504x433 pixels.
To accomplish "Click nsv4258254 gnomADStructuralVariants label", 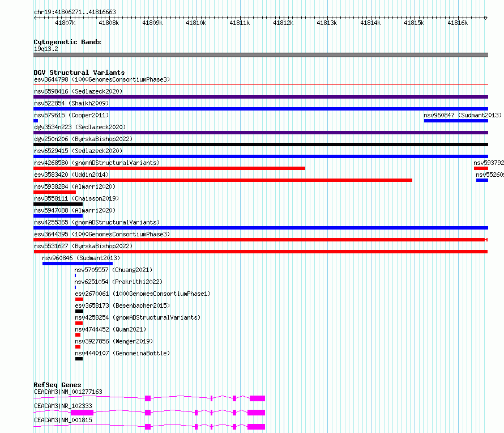I will [x=138, y=317].
